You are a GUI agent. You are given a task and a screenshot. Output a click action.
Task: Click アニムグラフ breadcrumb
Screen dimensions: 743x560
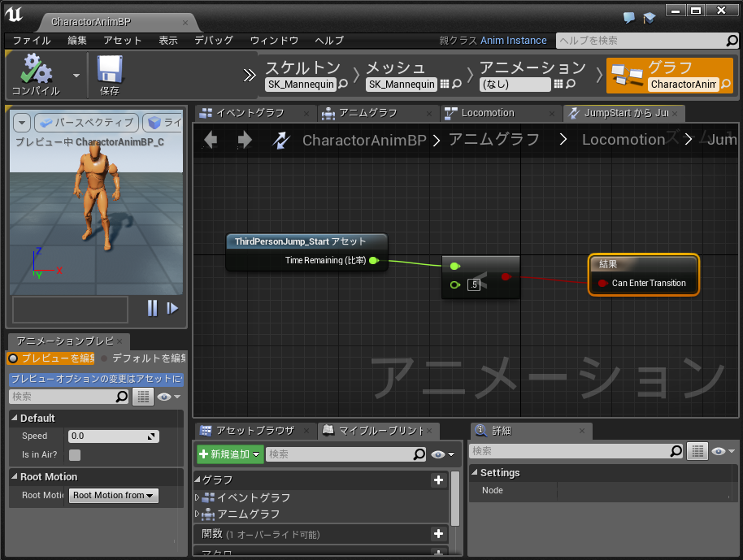493,140
